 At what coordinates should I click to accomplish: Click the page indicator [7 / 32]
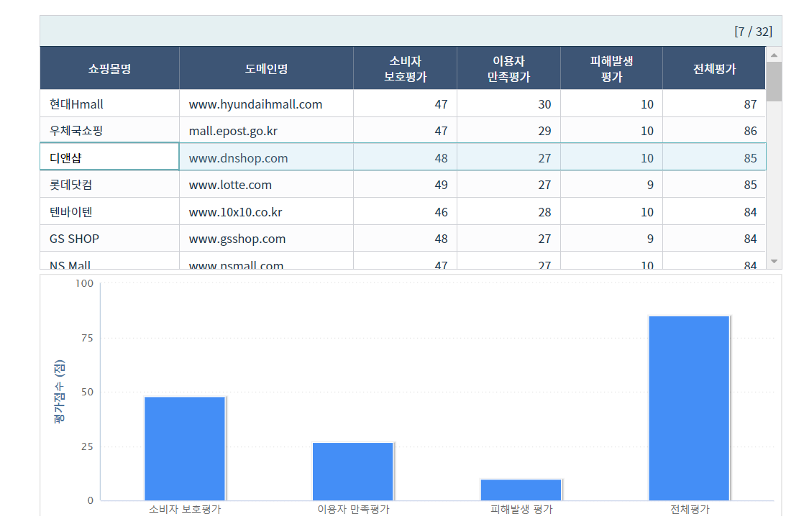[x=753, y=31]
